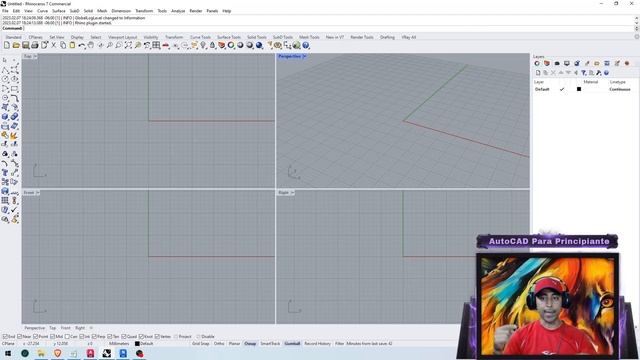
Task: Click the padlock Lock icon
Action: pyautogui.click(x=212, y=45)
